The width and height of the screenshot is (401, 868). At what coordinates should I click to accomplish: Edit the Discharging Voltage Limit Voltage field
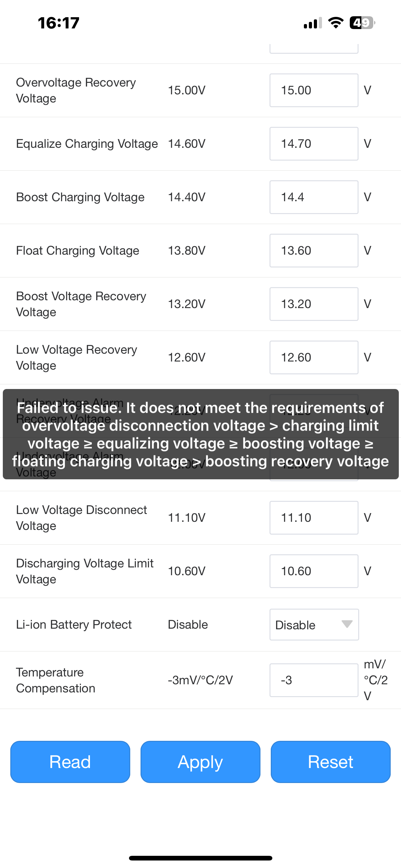pyautogui.click(x=314, y=571)
